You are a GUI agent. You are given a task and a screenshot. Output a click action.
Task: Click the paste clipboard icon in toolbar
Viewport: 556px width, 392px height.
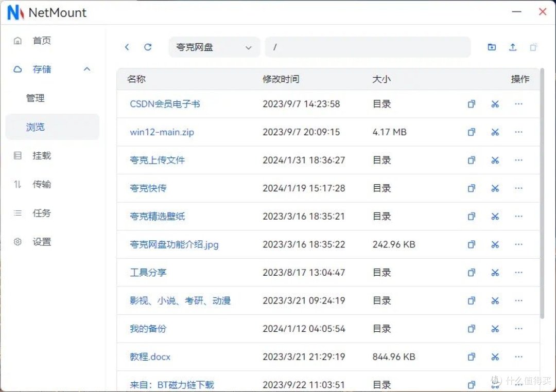[x=534, y=47]
